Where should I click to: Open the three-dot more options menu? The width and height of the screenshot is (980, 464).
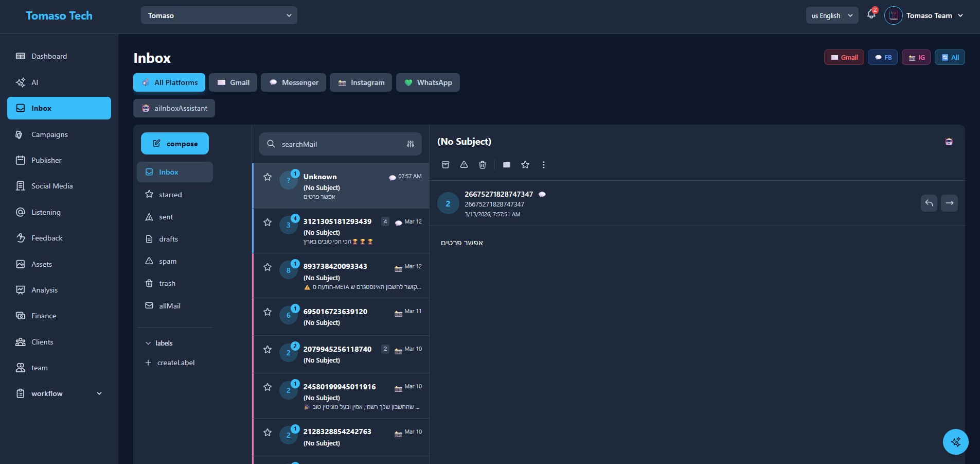pos(543,165)
